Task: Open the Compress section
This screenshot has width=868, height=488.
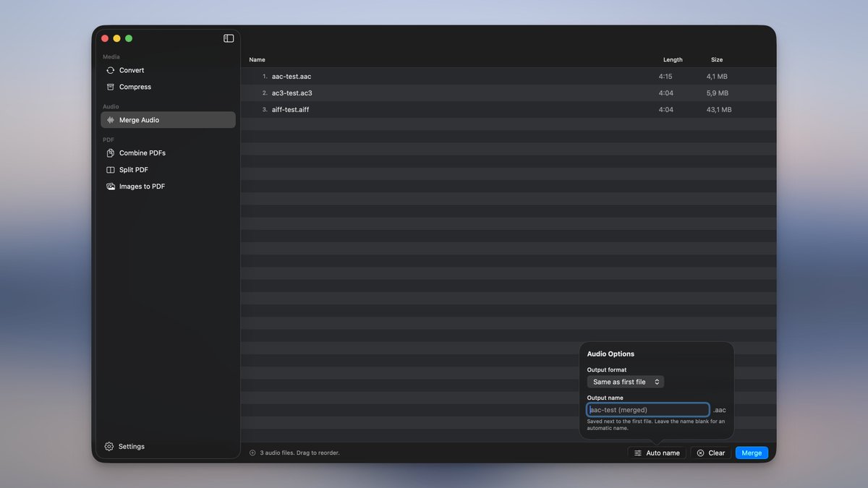Action: [x=168, y=87]
